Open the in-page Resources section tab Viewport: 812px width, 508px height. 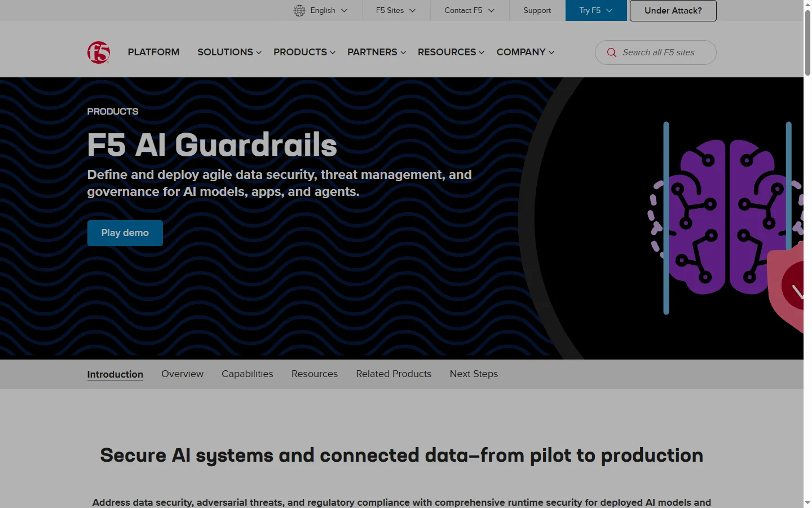[315, 374]
